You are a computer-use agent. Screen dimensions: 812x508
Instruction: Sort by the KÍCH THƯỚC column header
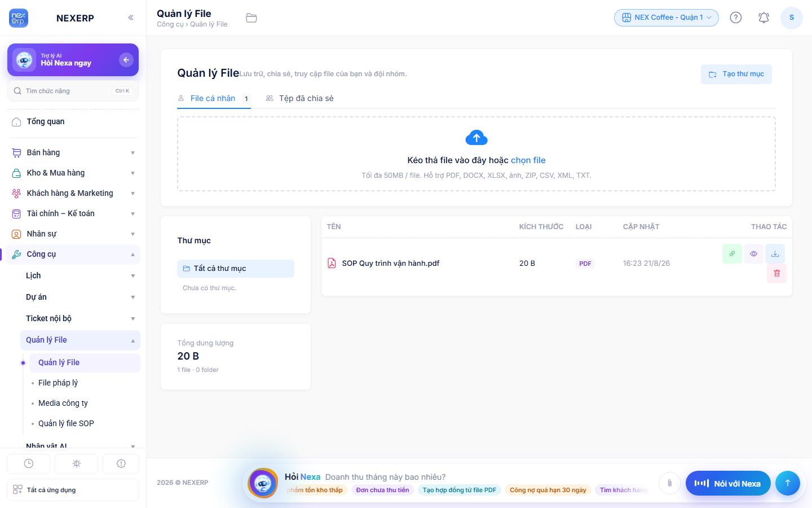click(541, 227)
